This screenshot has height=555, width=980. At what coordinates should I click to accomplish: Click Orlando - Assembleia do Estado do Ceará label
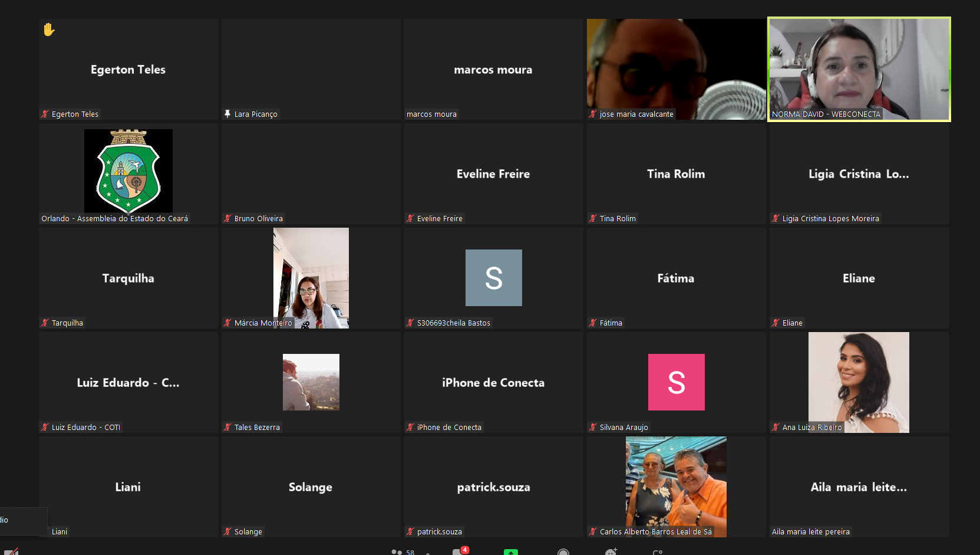click(x=114, y=218)
